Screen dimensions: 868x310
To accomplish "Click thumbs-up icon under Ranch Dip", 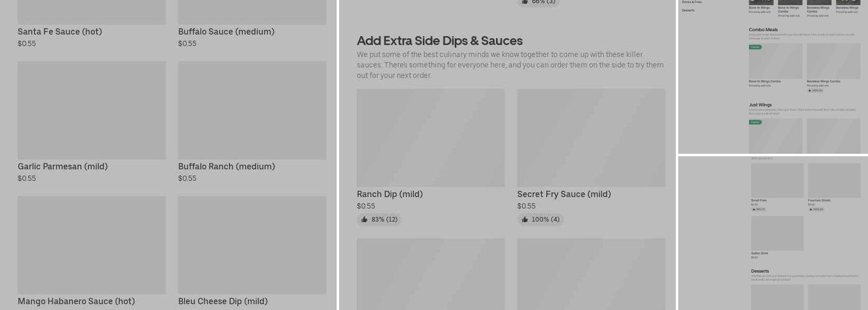I will [x=365, y=219].
